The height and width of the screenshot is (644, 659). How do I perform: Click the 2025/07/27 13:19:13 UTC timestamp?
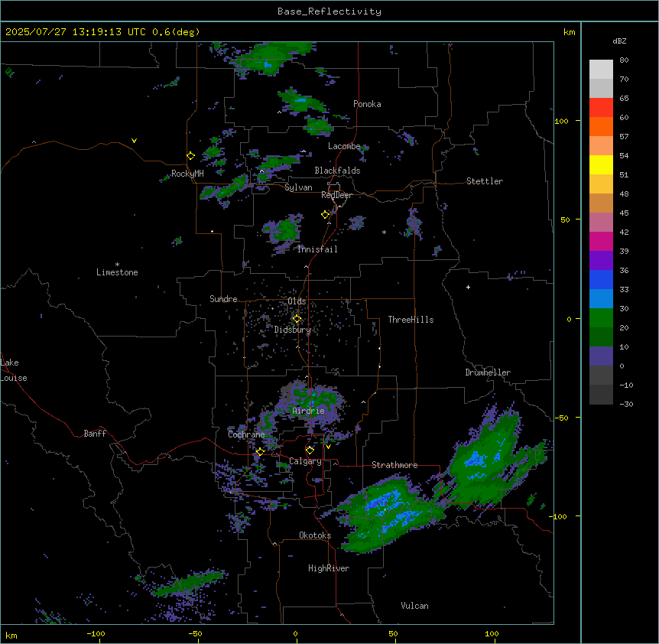tap(76, 32)
